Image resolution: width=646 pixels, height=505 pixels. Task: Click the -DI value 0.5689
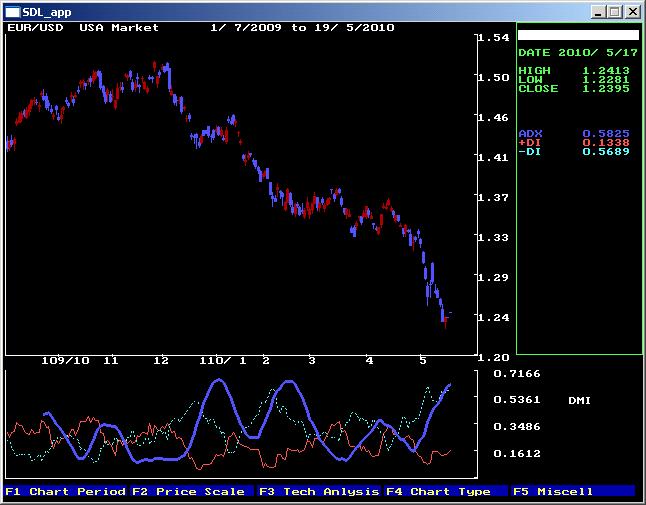pyautogui.click(x=606, y=152)
